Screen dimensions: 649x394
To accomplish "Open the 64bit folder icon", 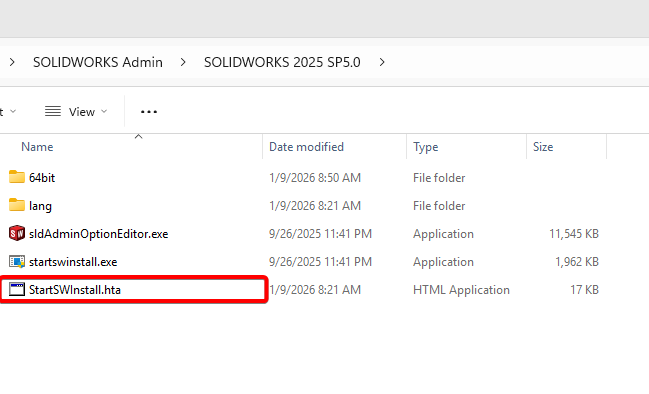I will pos(17,177).
